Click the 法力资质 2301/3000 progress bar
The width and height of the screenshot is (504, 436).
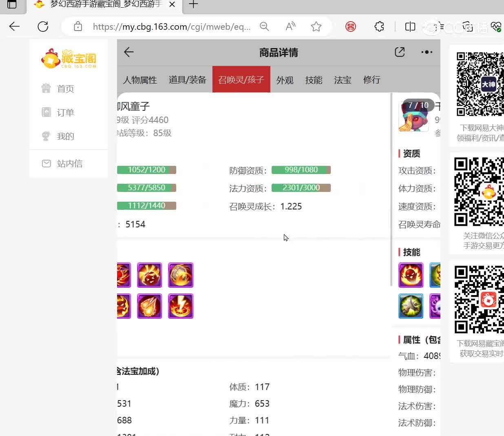point(301,188)
